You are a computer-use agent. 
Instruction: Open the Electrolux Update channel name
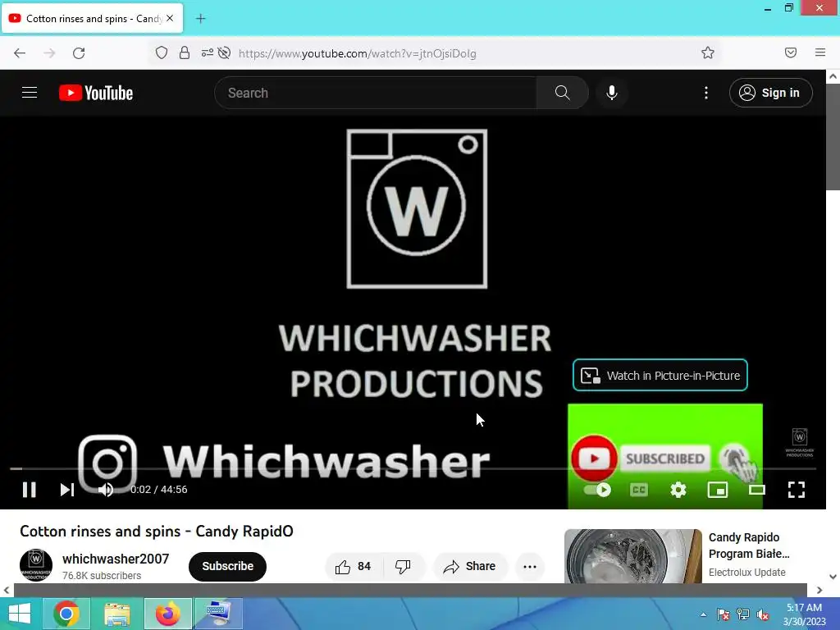tap(746, 572)
